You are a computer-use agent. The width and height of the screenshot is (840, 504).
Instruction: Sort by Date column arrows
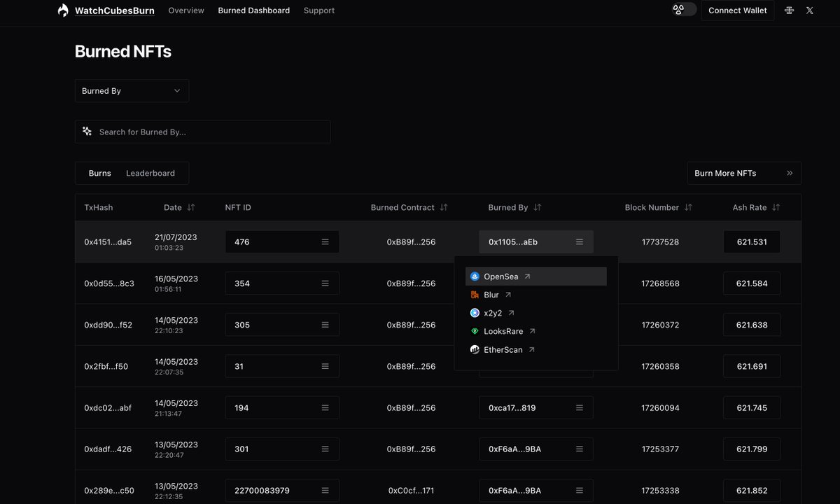[191, 208]
